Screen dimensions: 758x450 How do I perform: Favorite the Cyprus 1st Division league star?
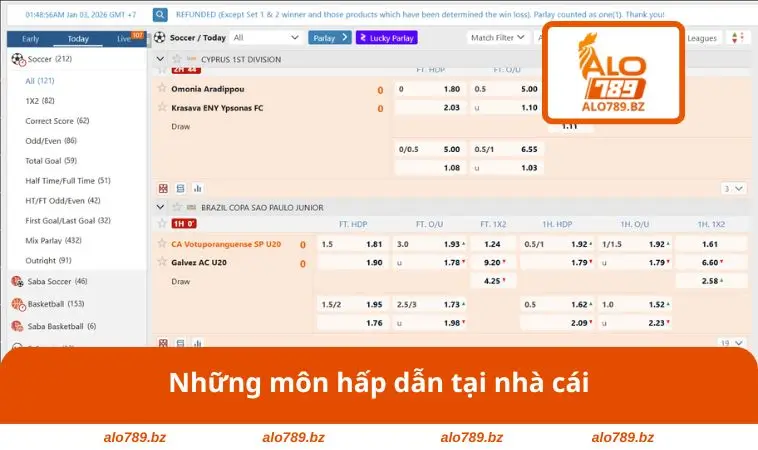click(x=177, y=59)
